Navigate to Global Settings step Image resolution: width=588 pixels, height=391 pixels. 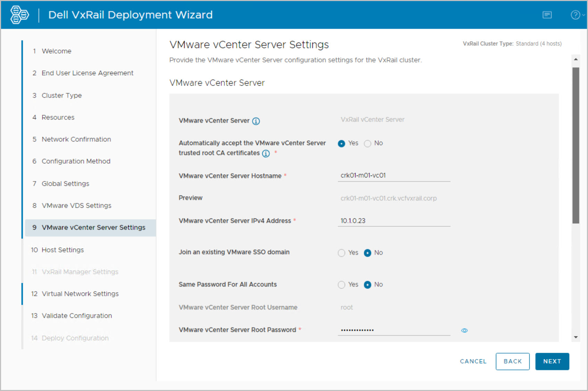tap(65, 184)
